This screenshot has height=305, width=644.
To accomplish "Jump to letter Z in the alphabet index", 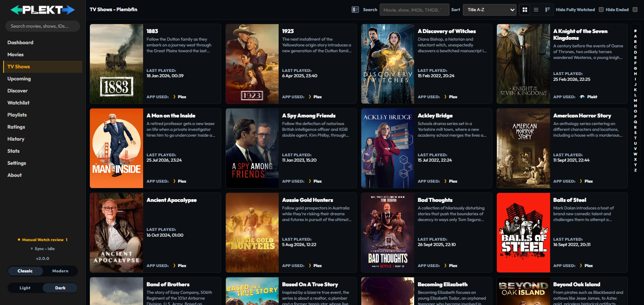I will [635, 170].
